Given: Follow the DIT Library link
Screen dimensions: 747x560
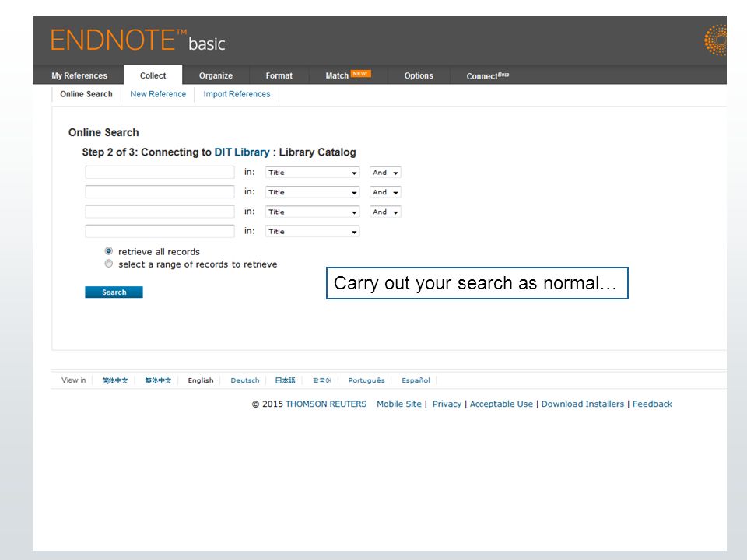Looking at the screenshot, I should [242, 152].
